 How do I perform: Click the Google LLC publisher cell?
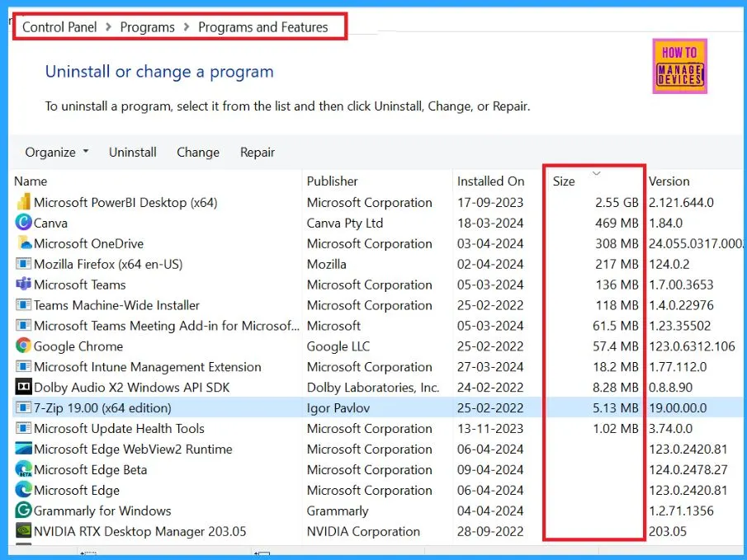(x=338, y=346)
